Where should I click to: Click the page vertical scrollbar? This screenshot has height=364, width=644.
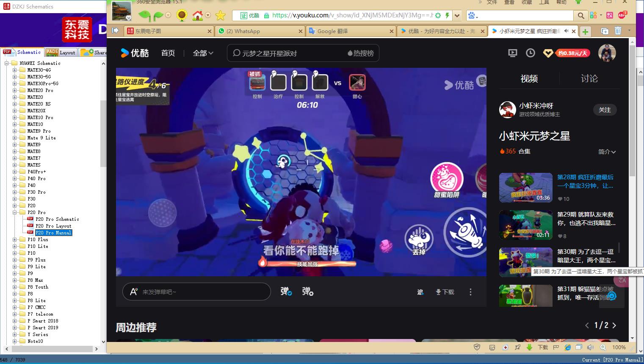click(x=632, y=110)
